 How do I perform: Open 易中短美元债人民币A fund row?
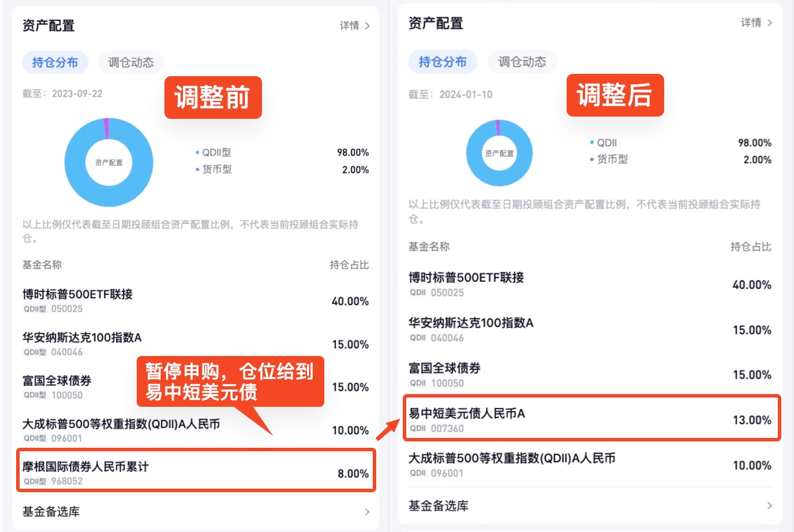tap(592, 418)
